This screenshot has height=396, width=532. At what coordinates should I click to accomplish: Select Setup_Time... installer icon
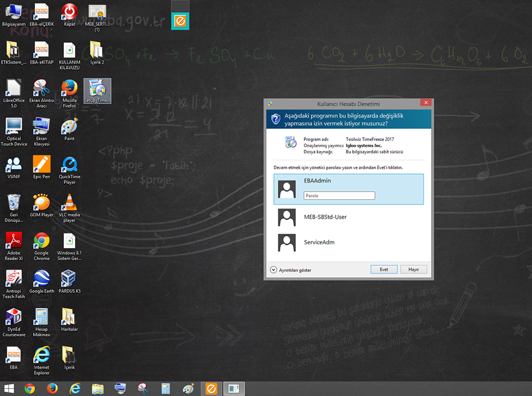(97, 91)
